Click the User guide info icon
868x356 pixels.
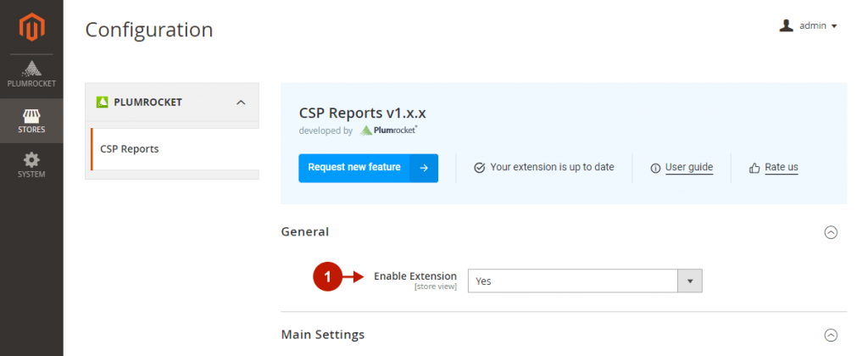pyautogui.click(x=655, y=168)
